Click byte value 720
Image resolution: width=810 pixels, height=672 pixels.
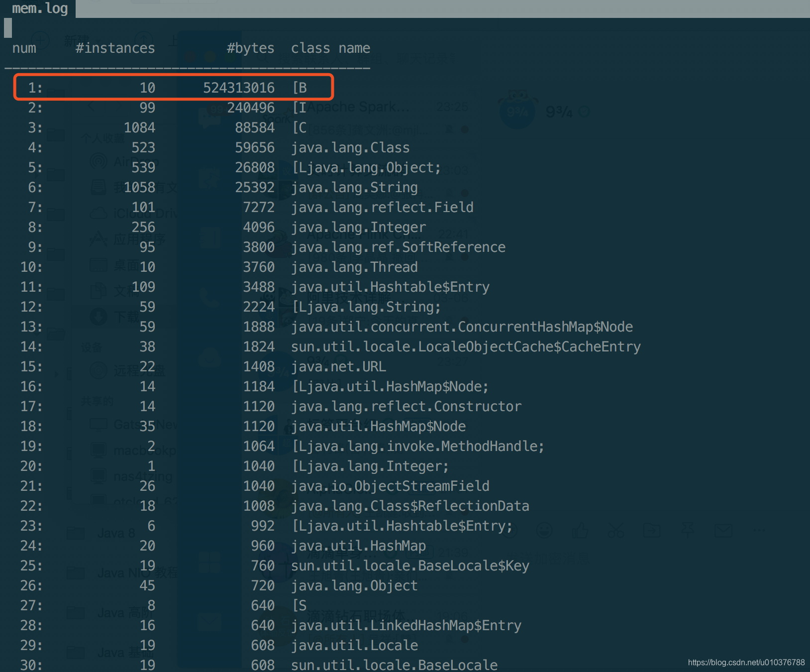(x=263, y=586)
